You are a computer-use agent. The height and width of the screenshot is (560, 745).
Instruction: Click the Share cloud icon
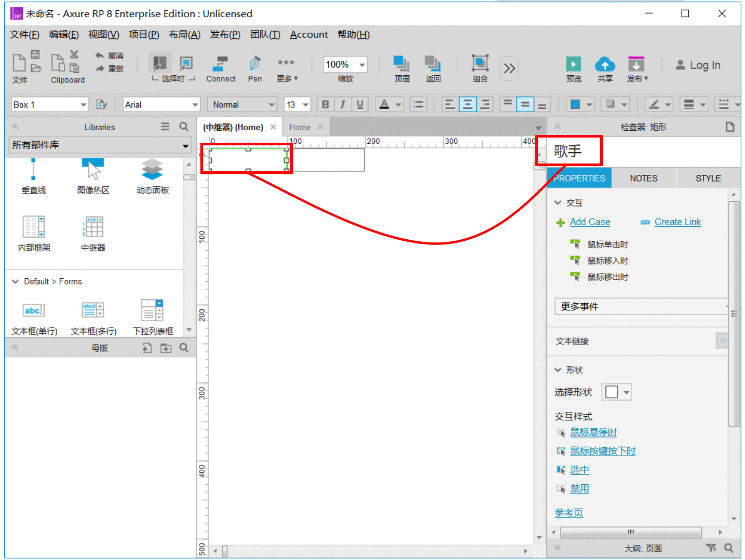pyautogui.click(x=605, y=64)
